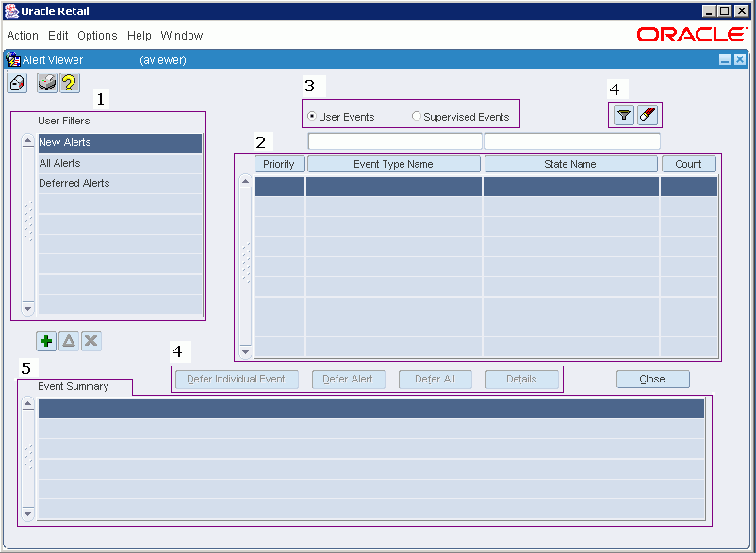This screenshot has width=756, height=553.
Task: Click the Oracle Retail title bar icon
Action: 11,10
